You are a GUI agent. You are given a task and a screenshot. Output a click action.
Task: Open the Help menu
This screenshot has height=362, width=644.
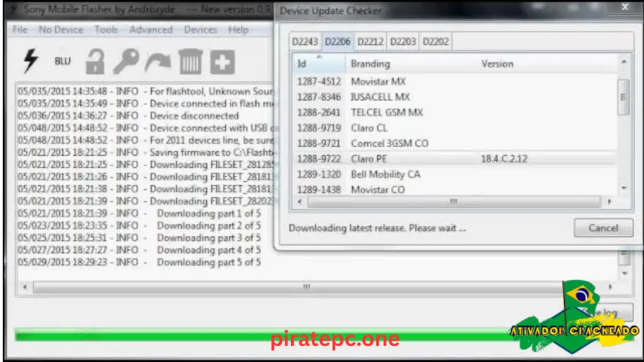point(238,30)
